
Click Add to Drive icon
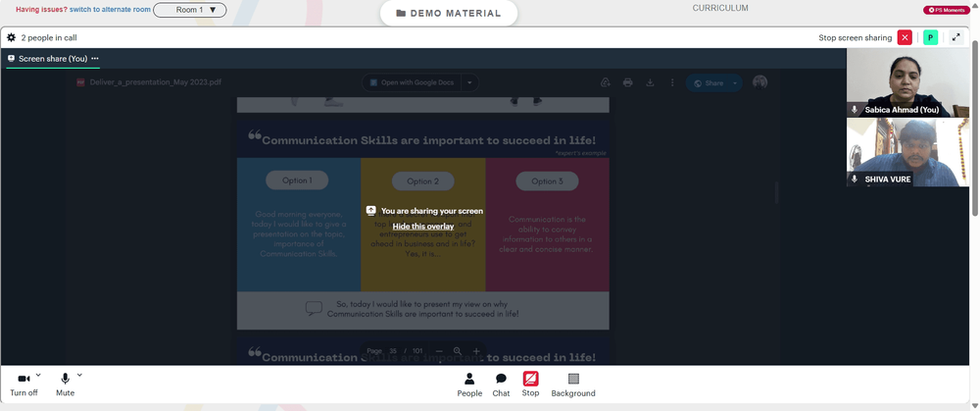tap(605, 82)
